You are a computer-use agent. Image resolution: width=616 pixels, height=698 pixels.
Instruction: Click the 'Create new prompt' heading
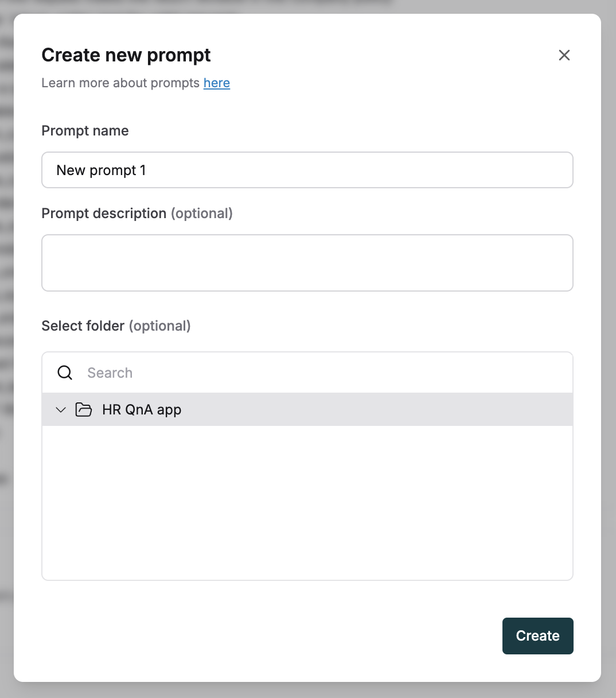(x=126, y=55)
